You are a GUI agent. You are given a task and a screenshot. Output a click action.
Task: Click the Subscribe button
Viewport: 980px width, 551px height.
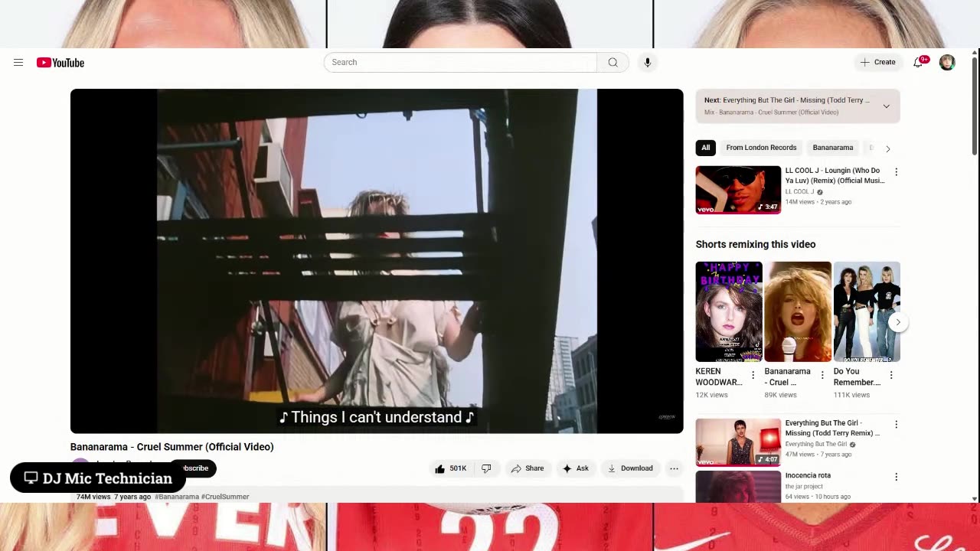click(201, 468)
